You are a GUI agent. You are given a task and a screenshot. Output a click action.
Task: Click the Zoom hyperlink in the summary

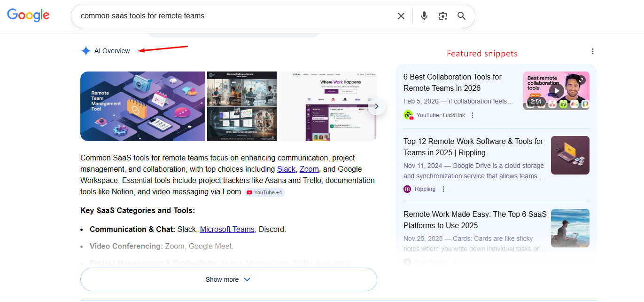[x=309, y=169]
